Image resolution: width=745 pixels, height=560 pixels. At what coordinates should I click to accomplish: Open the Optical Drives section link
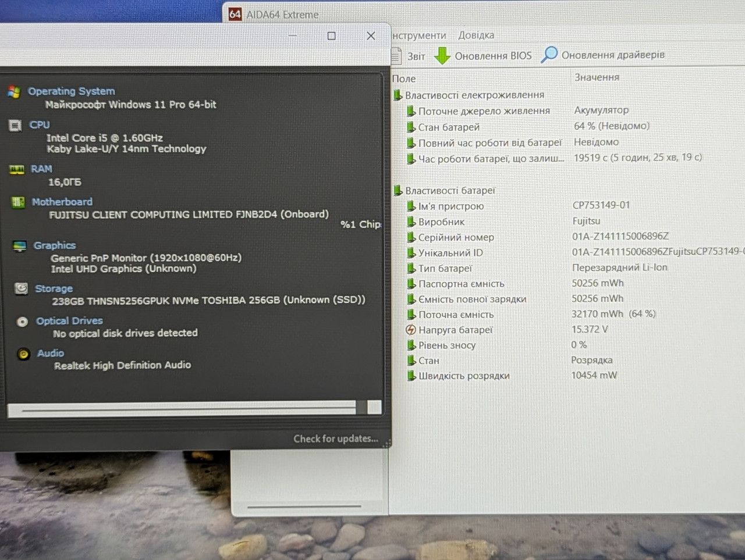(69, 320)
